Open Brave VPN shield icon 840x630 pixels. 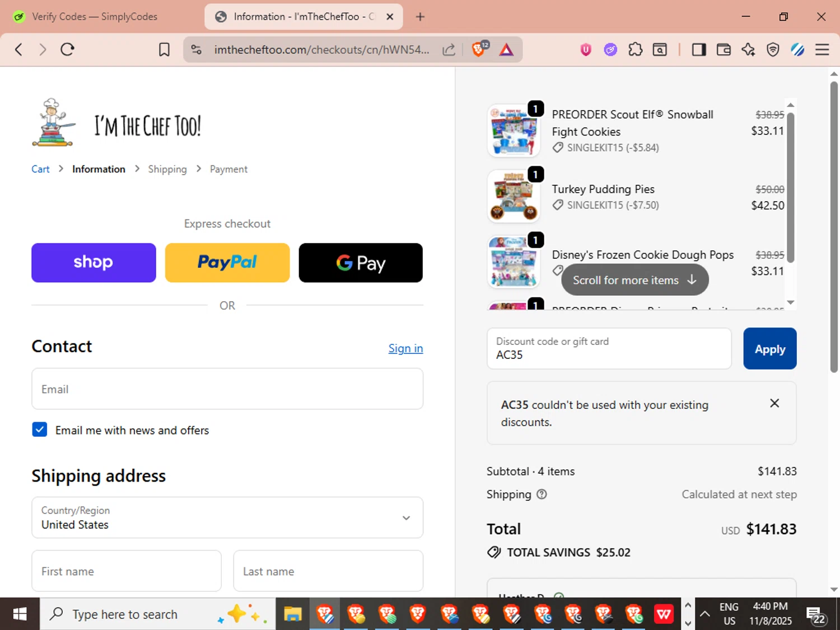click(x=773, y=50)
